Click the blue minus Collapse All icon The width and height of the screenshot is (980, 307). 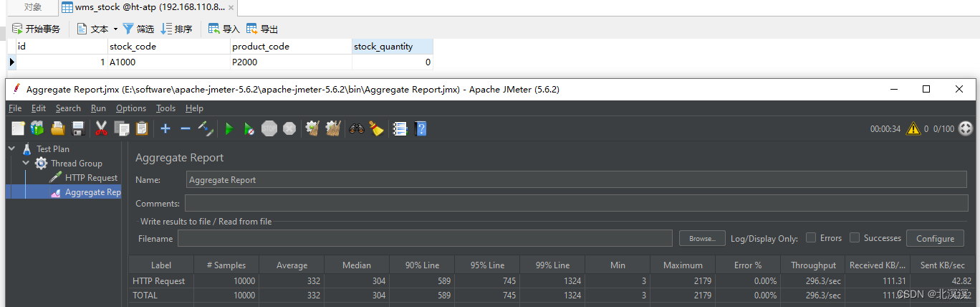[x=185, y=128]
